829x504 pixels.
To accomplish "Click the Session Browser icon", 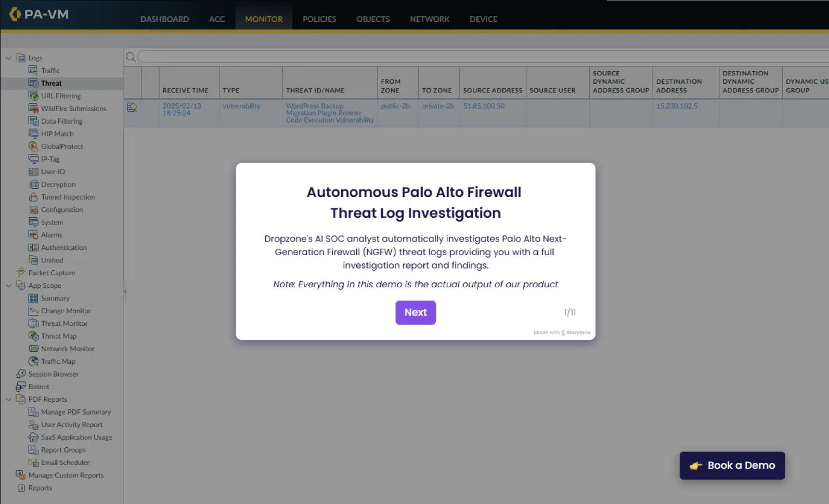I will pyautogui.click(x=21, y=374).
